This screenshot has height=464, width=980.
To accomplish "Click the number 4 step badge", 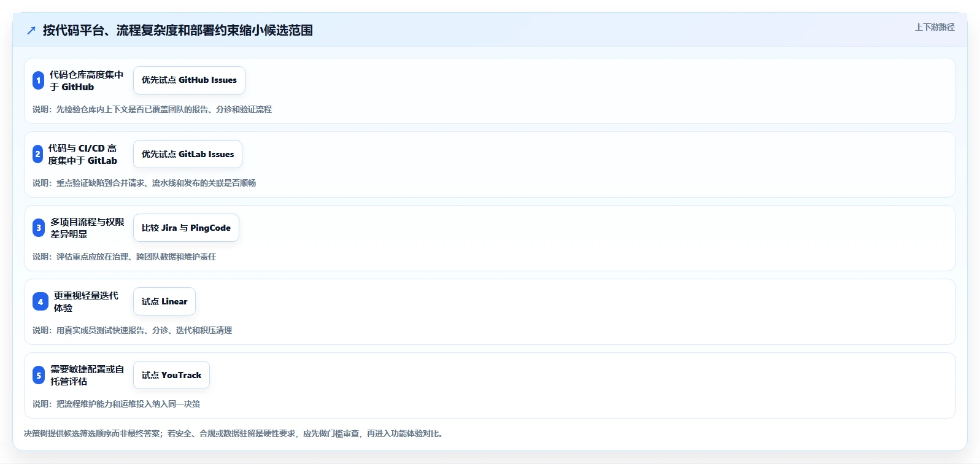I will tap(41, 301).
